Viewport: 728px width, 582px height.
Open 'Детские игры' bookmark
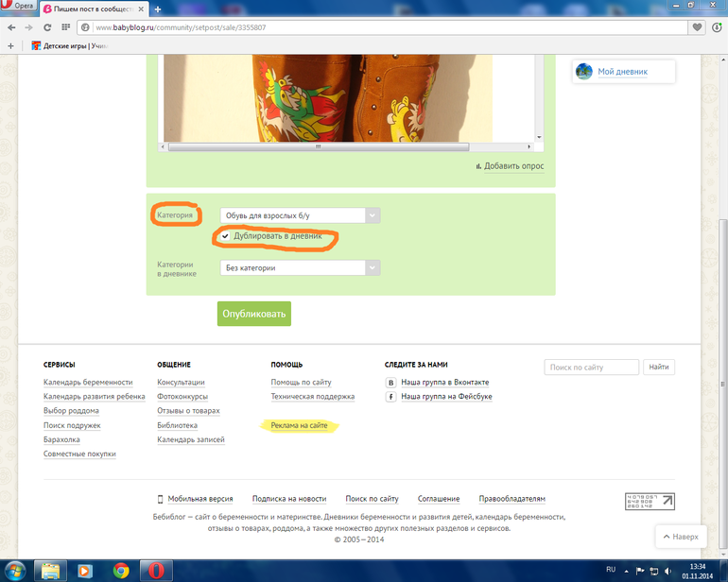[70, 46]
